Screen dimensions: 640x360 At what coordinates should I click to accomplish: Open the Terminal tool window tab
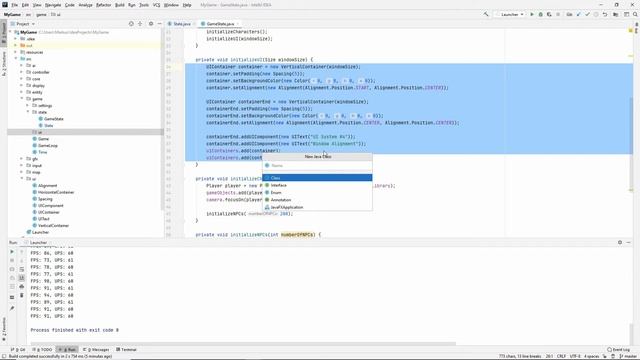(126, 349)
